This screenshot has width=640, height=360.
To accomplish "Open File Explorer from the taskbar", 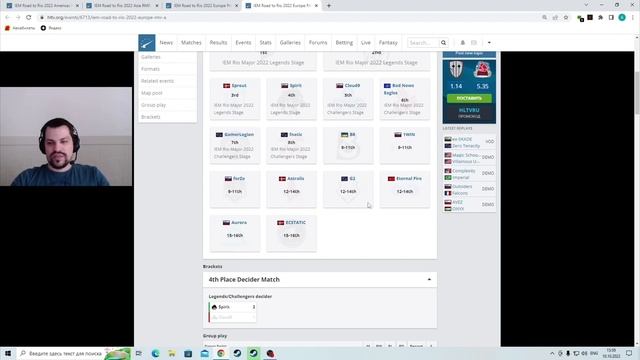I will [x=172, y=353].
